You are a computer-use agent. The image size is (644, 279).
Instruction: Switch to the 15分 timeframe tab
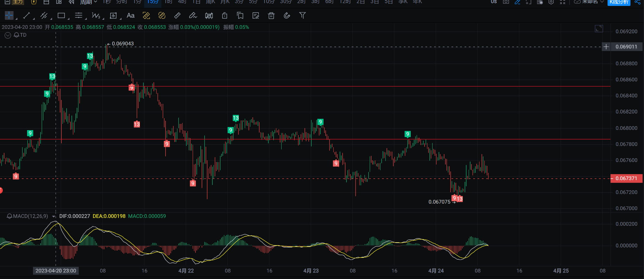click(x=152, y=2)
